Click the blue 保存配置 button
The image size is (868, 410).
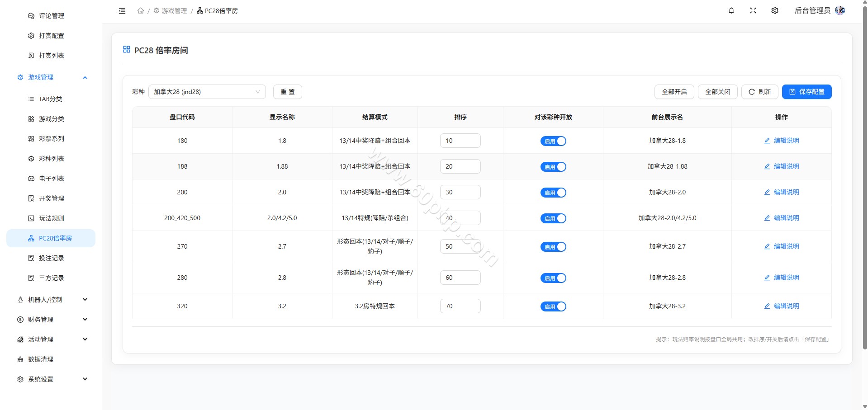[807, 92]
